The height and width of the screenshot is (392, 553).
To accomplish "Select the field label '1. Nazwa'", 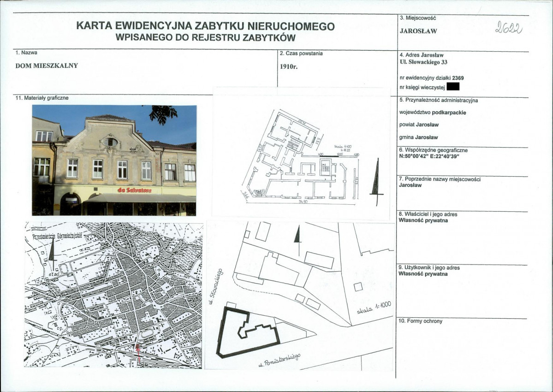I will coord(26,53).
